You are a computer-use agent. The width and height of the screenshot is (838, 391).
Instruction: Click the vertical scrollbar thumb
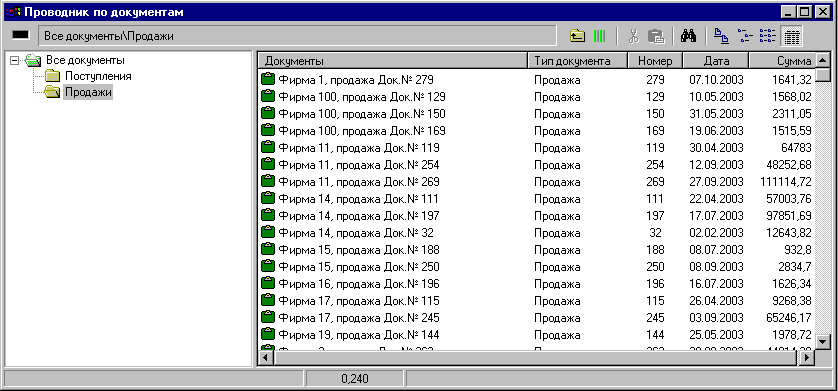823,75
